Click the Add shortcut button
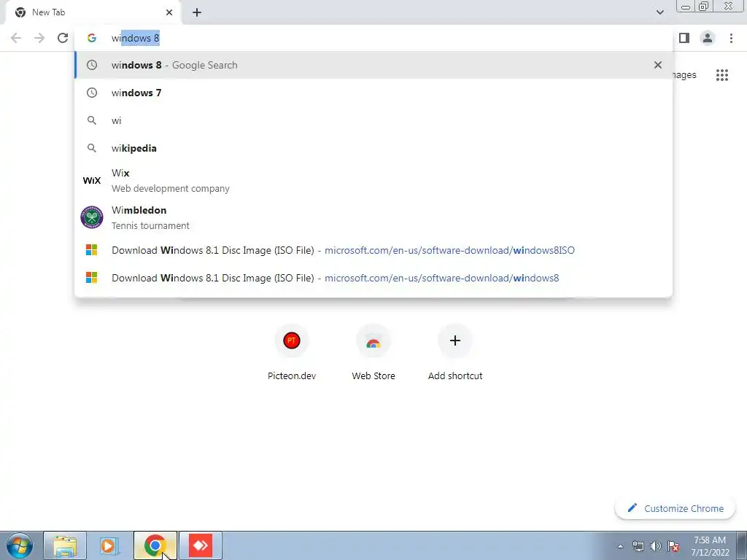The width and height of the screenshot is (747, 560). [455, 353]
